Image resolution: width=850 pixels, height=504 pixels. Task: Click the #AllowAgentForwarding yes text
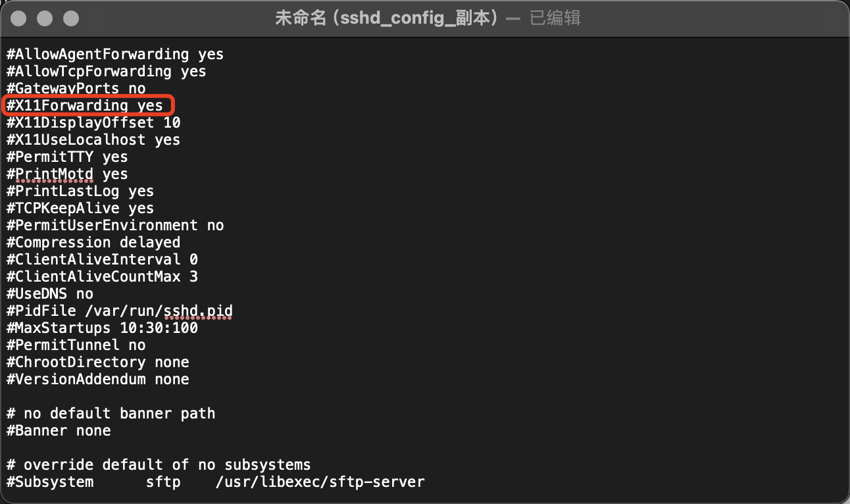point(114,54)
